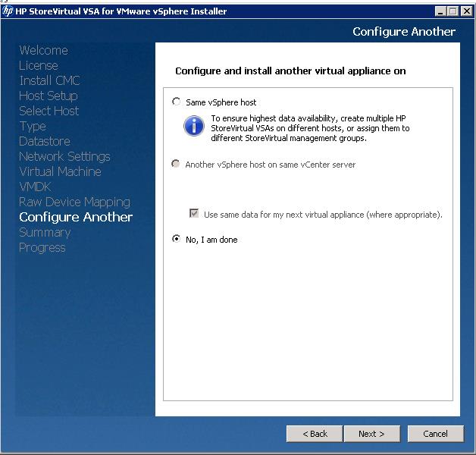Proceed with the Next > button

(x=372, y=434)
